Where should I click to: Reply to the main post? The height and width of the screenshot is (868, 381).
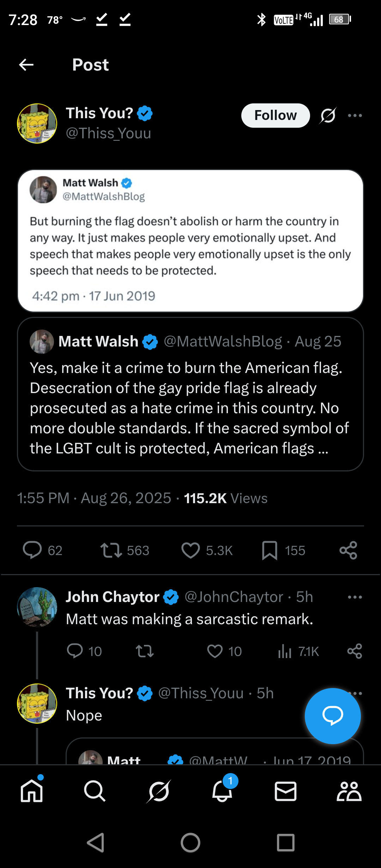click(32, 550)
